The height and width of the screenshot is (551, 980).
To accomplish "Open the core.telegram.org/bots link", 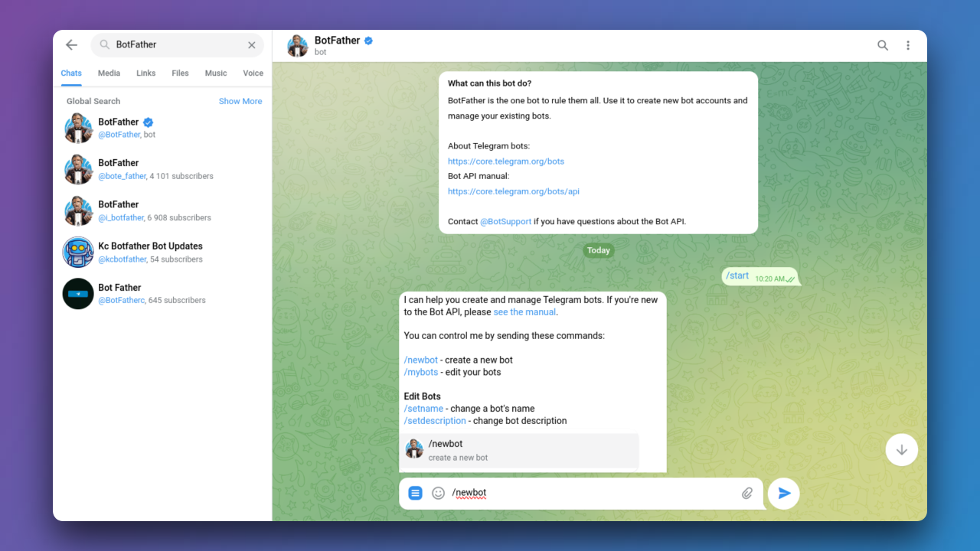I will coord(506,161).
